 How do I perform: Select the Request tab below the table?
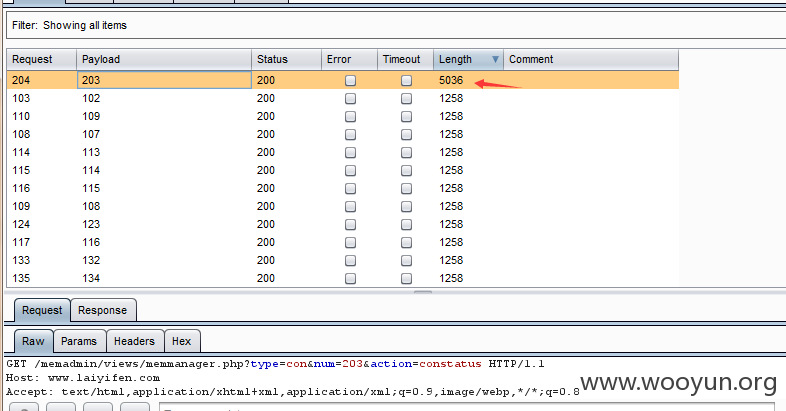click(42, 310)
